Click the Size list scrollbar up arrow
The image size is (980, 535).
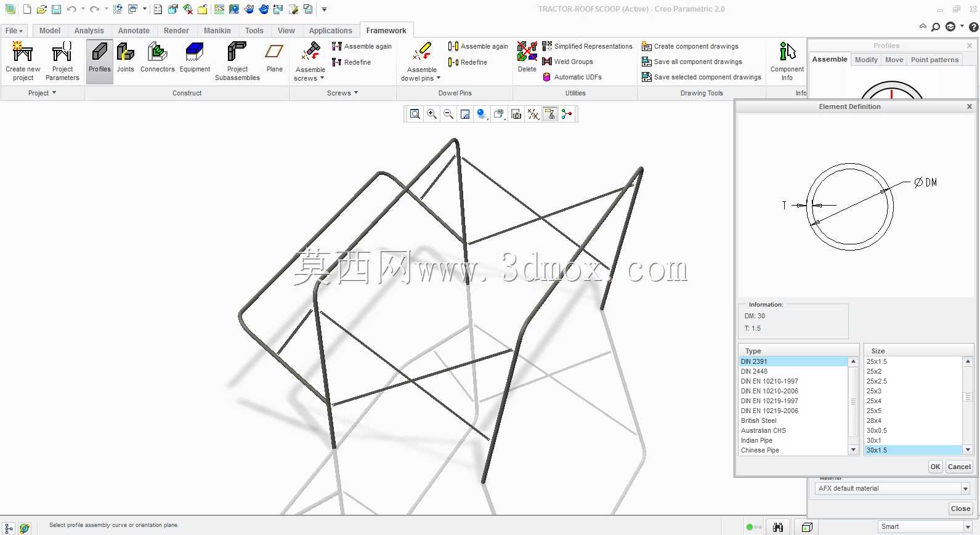coord(968,361)
